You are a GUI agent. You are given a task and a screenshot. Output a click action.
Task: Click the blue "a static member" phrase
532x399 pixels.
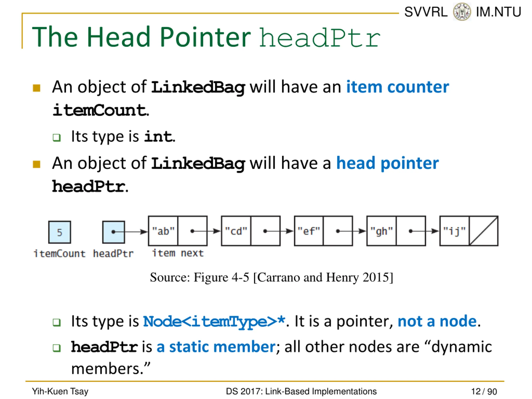216,347
